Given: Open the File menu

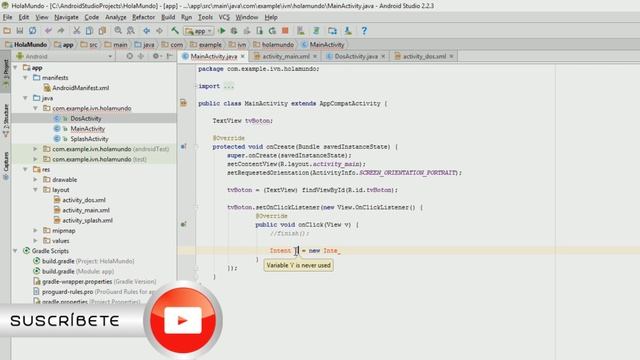Looking at the screenshot, I should pyautogui.click(x=7, y=17).
